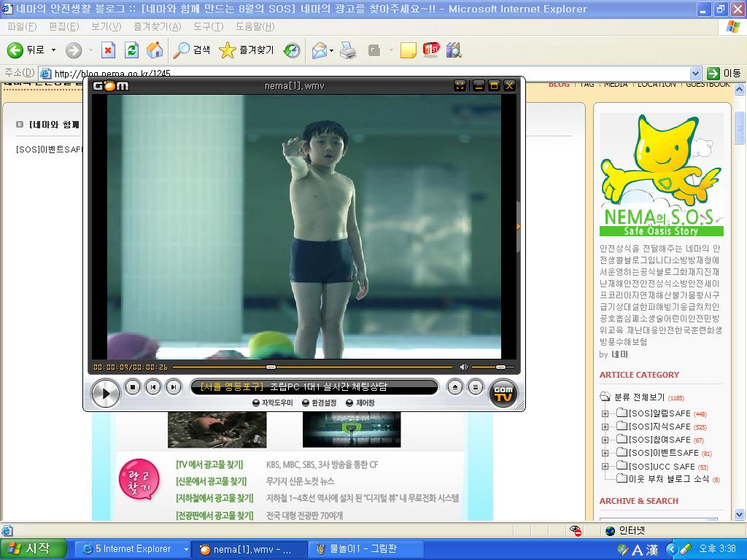Expand the GOM player side panel arrow
Screen dimensions: 747x560
(x=519, y=227)
